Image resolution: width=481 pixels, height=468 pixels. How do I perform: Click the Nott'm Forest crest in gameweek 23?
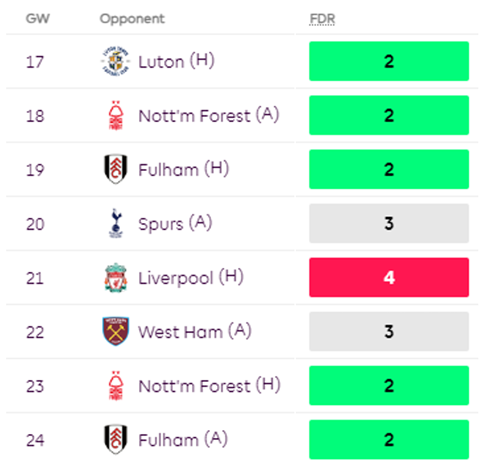pyautogui.click(x=116, y=386)
